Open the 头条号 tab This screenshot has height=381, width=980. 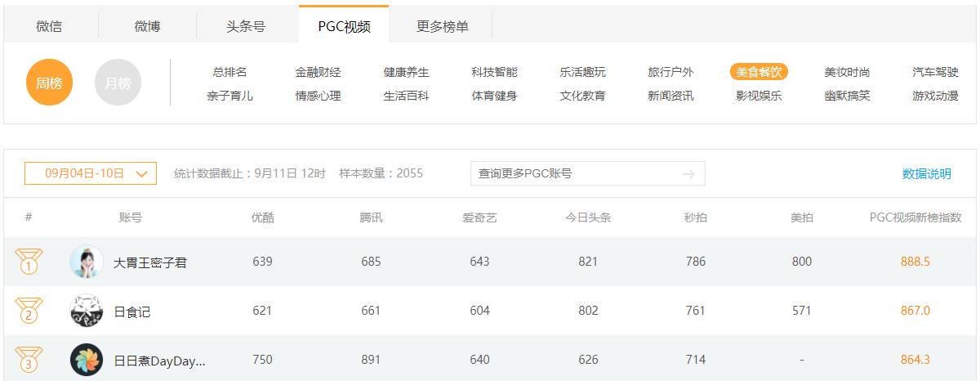(246, 26)
